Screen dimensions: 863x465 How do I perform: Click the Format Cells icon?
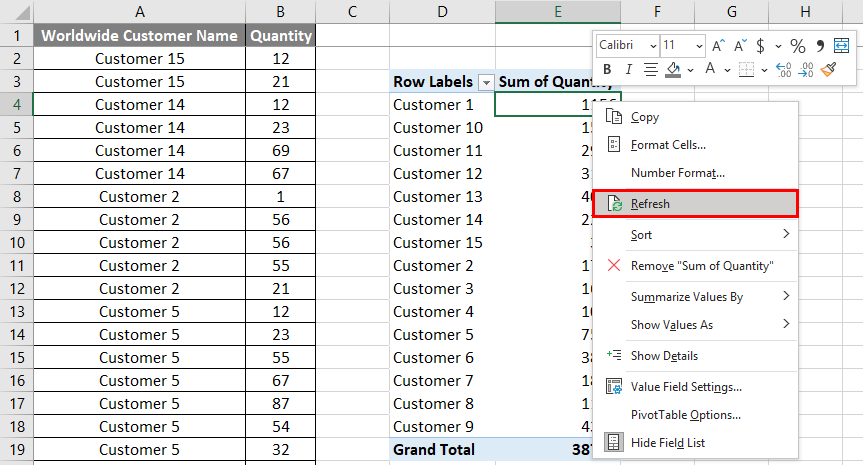click(614, 145)
